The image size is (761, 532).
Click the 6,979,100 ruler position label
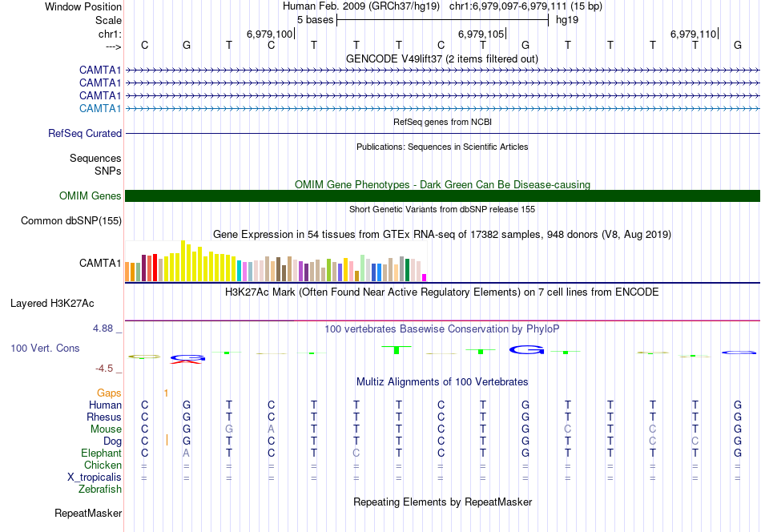269,34
